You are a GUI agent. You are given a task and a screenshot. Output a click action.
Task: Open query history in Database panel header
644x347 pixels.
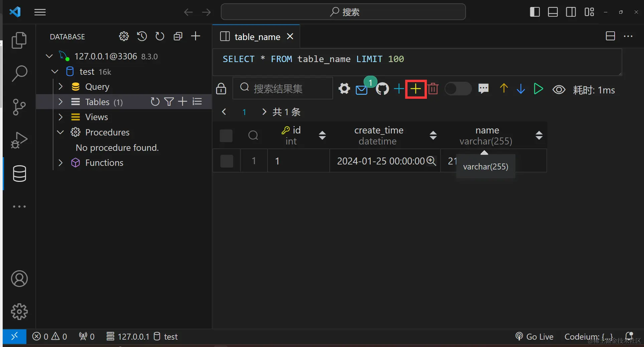pyautogui.click(x=142, y=36)
